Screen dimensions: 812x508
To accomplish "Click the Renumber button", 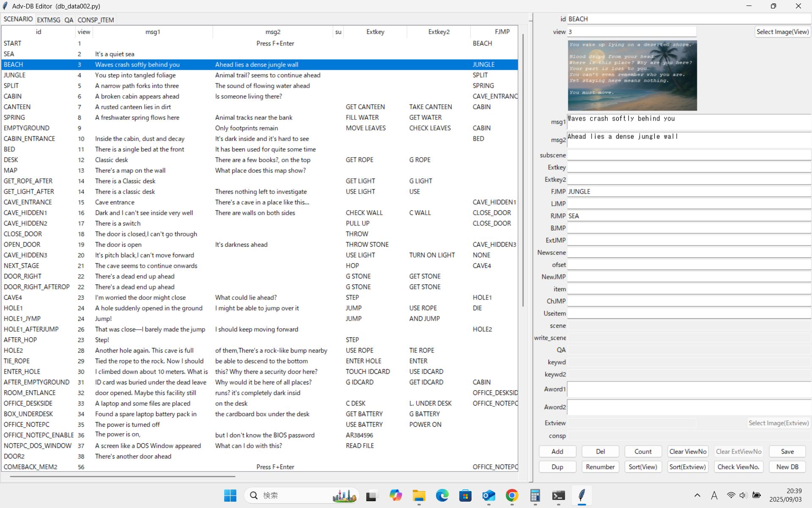I will coord(600,467).
